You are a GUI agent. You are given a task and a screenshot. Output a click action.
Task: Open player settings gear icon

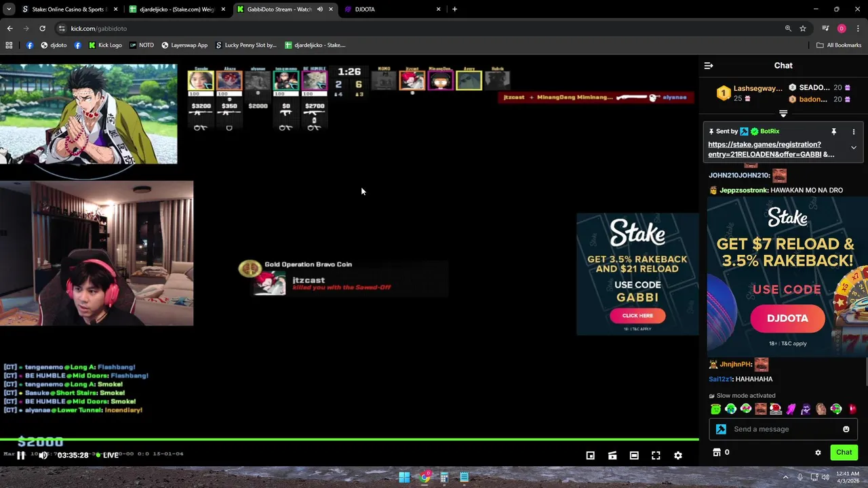point(678,455)
